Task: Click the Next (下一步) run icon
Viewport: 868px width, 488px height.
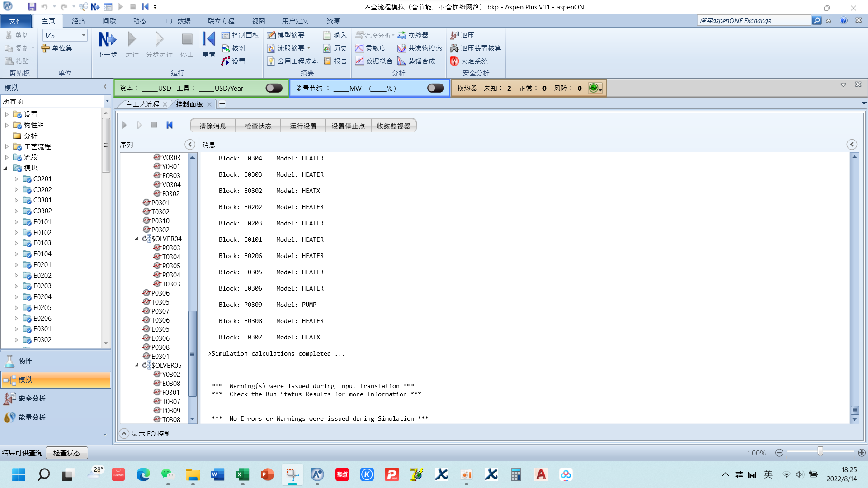Action: [x=107, y=40]
